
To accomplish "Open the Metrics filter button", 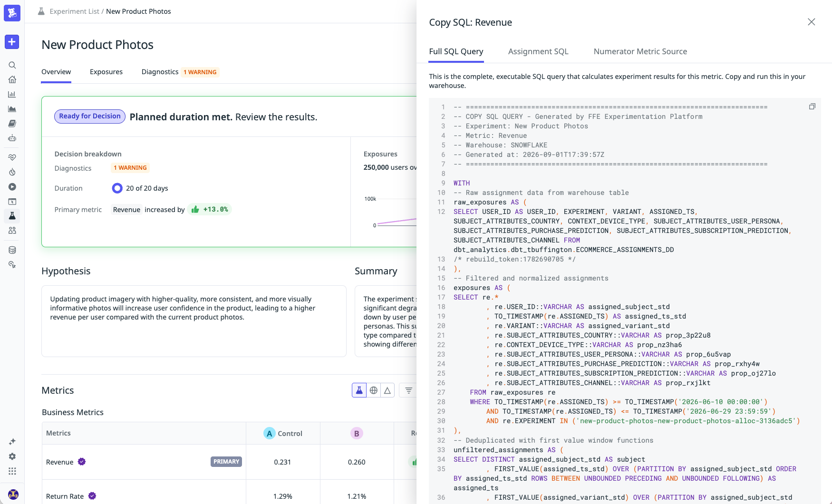I will pyautogui.click(x=408, y=390).
